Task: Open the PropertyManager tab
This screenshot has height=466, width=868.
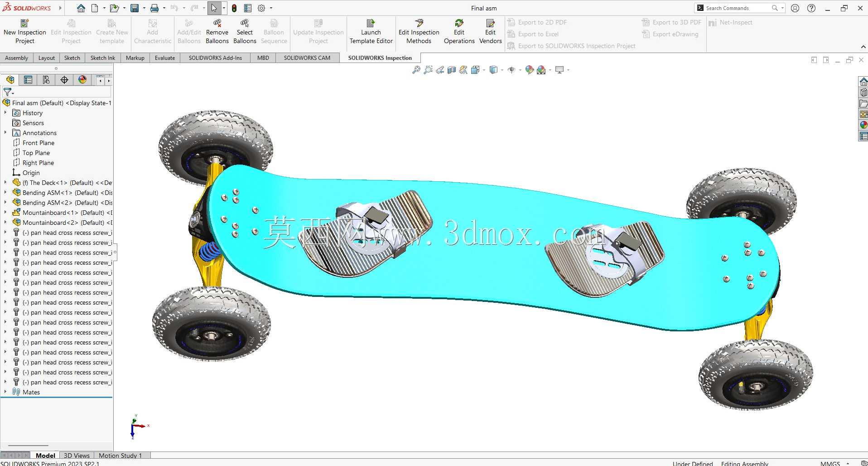Action: [x=28, y=80]
